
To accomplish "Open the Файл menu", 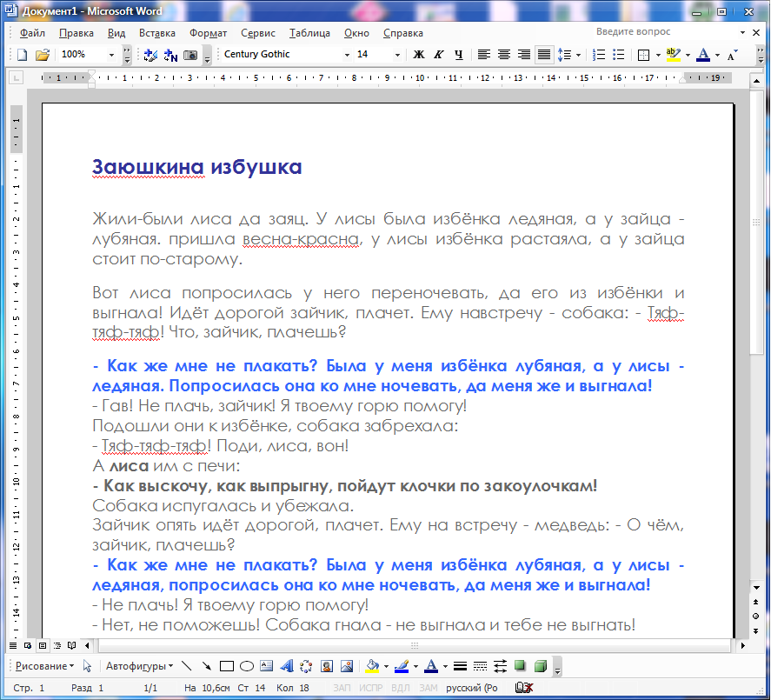I will [32, 33].
